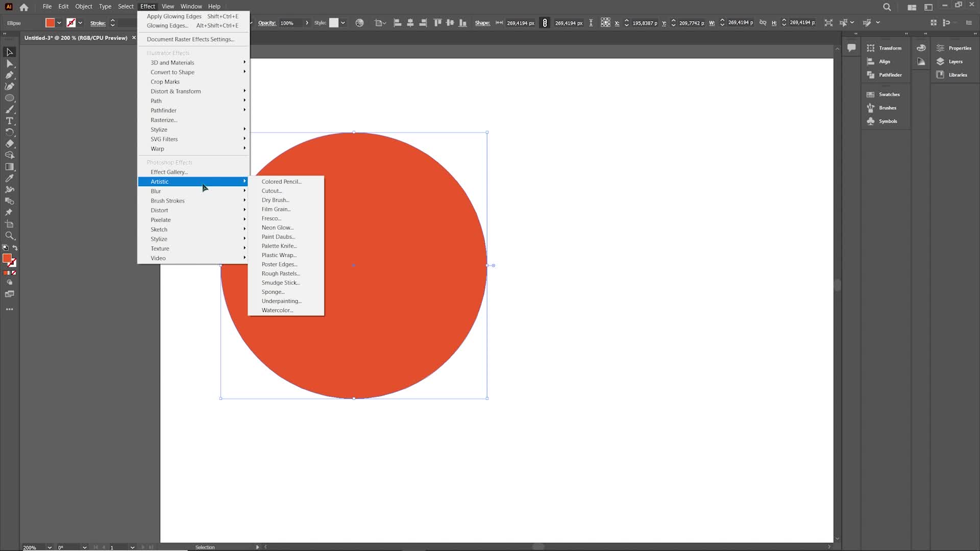The height and width of the screenshot is (551, 980).
Task: Toggle constrain ellipse width and height link
Action: (x=545, y=23)
